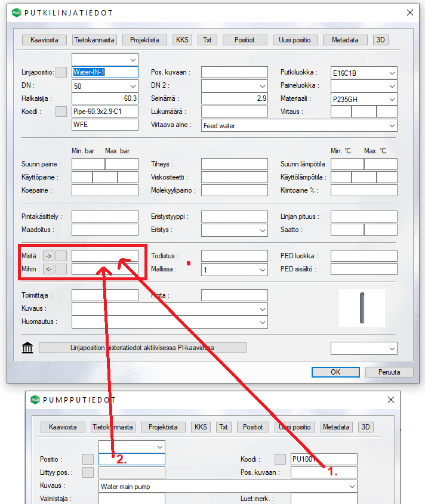
Task: Click Kaaviosta button in Pumpputiedot window
Action: pos(63,427)
